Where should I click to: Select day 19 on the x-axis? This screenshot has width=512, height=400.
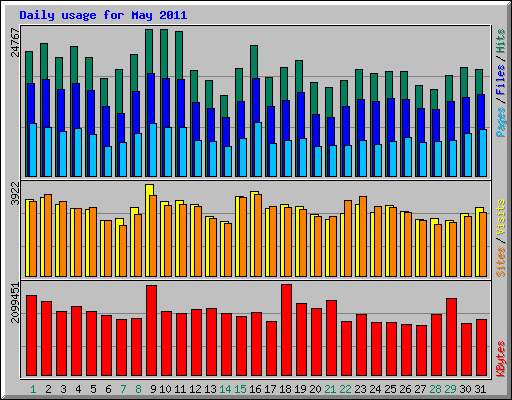[x=300, y=389]
